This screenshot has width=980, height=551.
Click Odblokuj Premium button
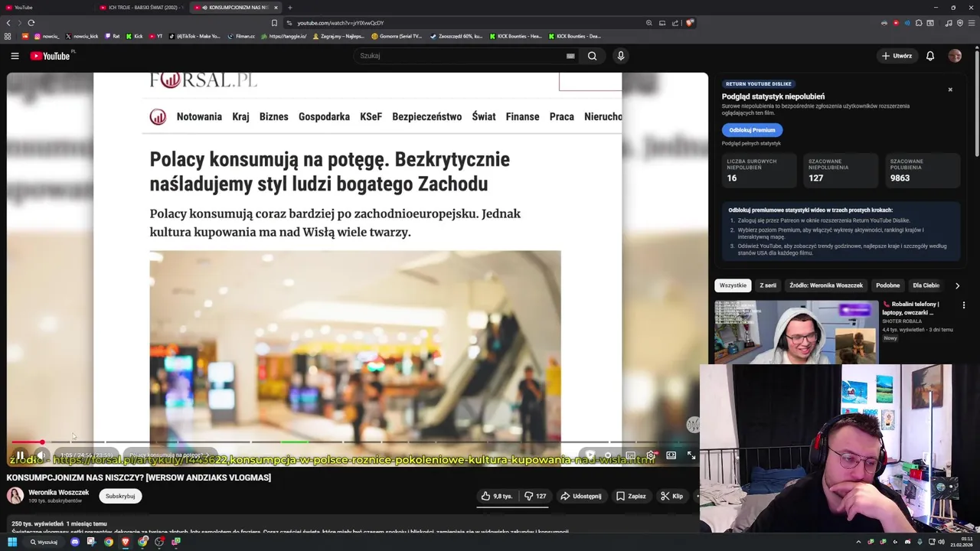pos(752,130)
